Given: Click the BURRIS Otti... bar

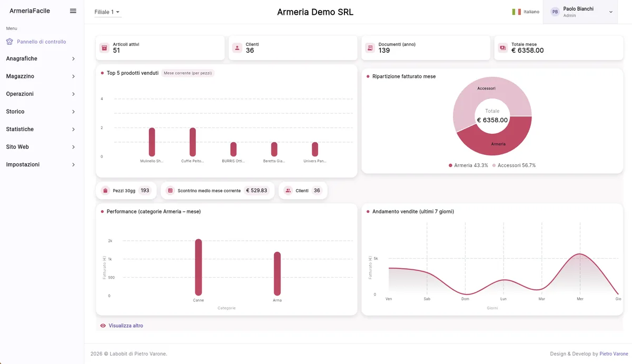Looking at the screenshot, I should pos(233,149).
